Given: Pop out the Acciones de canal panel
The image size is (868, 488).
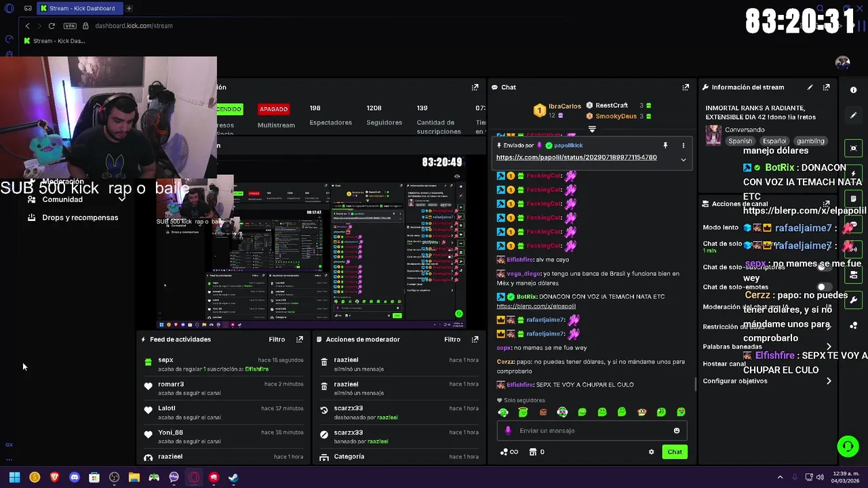Looking at the screenshot, I should [x=826, y=203].
